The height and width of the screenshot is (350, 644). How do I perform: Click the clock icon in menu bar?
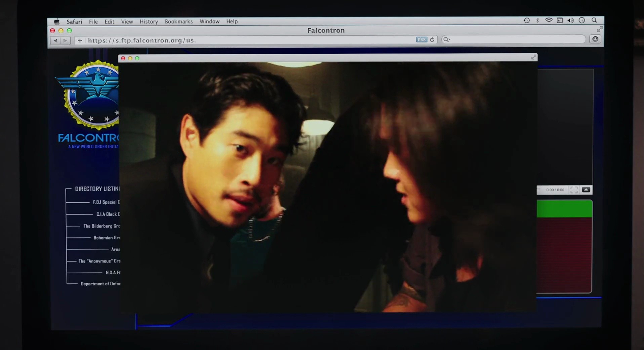pyautogui.click(x=582, y=21)
